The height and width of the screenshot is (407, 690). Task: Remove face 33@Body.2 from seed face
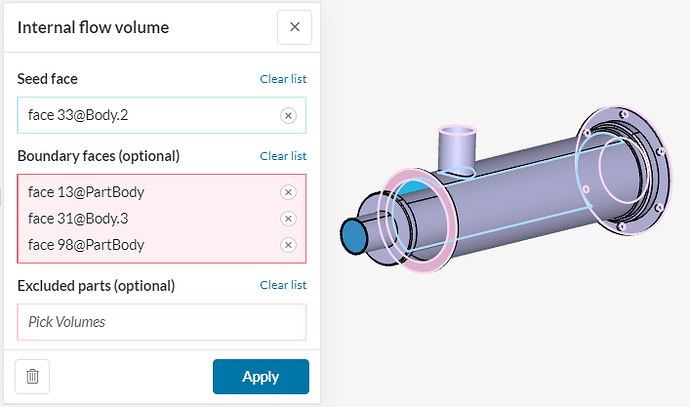coord(288,116)
